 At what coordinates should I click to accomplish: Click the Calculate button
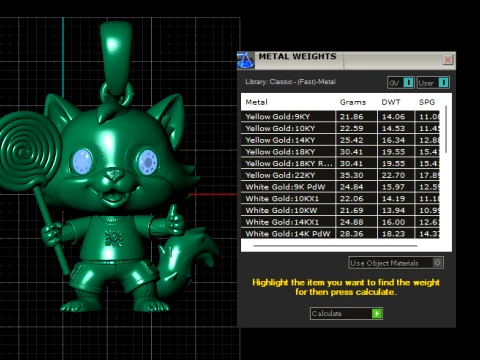[x=346, y=313]
